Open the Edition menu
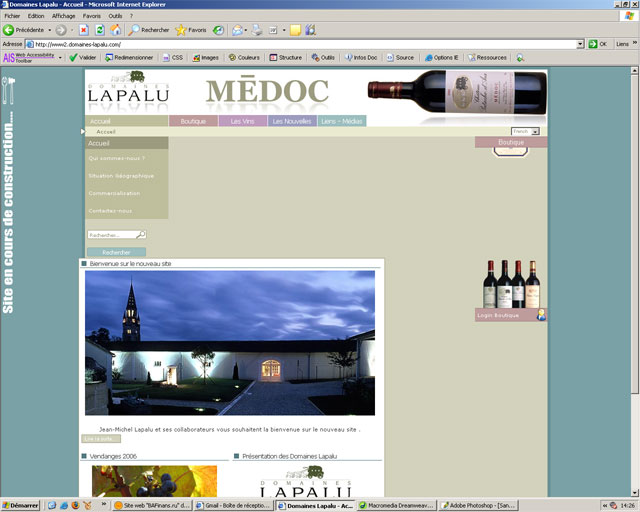640x512 pixels. pyautogui.click(x=36, y=16)
